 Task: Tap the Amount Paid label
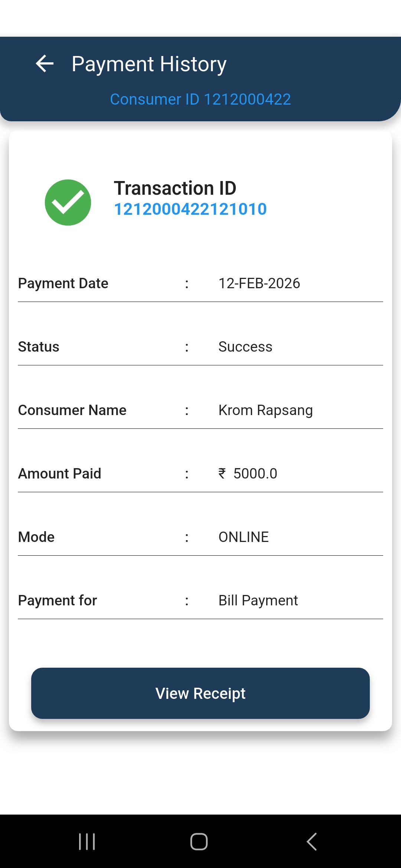tap(59, 474)
